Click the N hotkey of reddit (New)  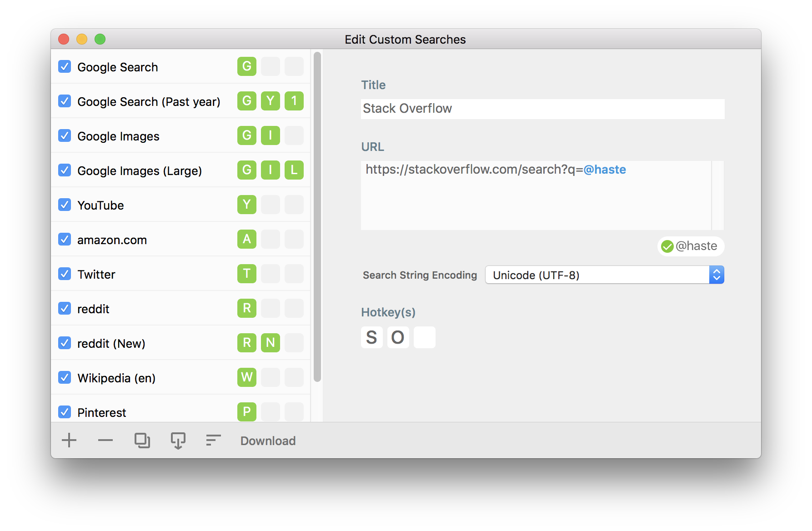271,343
